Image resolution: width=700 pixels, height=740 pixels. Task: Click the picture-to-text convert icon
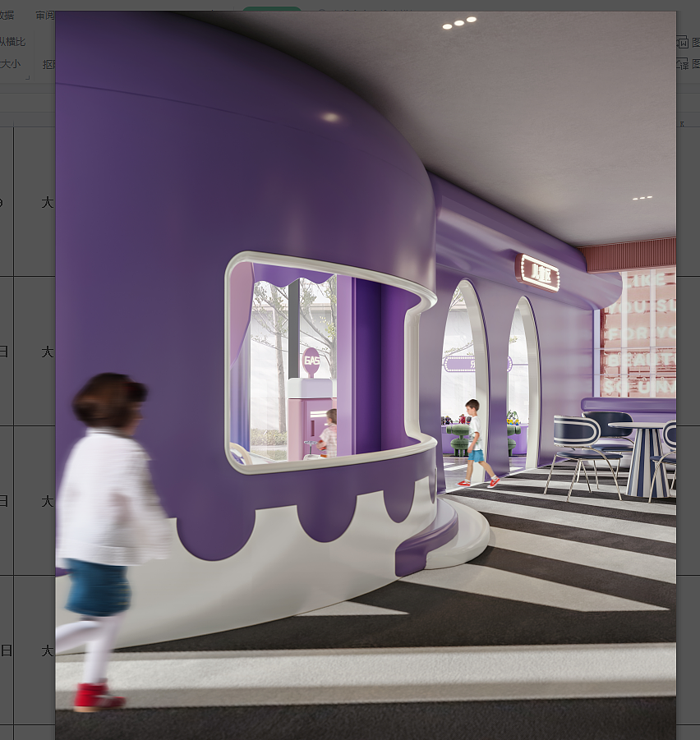tap(683, 43)
